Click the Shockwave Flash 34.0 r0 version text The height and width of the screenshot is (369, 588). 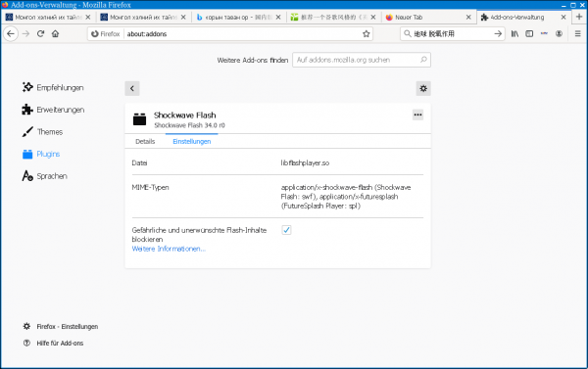[x=189, y=125]
